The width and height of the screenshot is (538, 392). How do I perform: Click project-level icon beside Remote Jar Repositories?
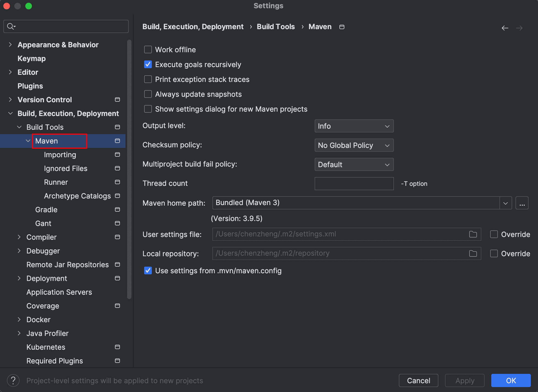click(117, 264)
